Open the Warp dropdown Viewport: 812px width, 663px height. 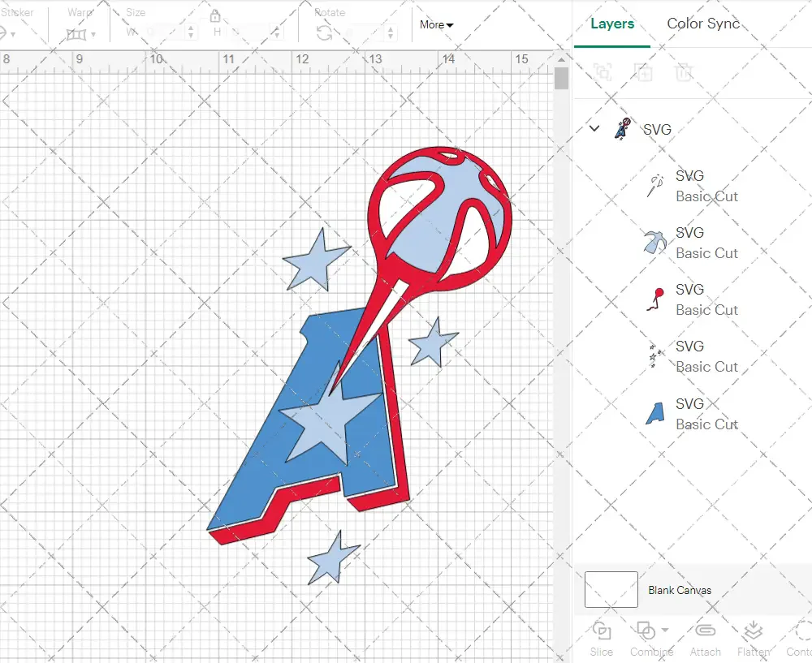click(81, 34)
